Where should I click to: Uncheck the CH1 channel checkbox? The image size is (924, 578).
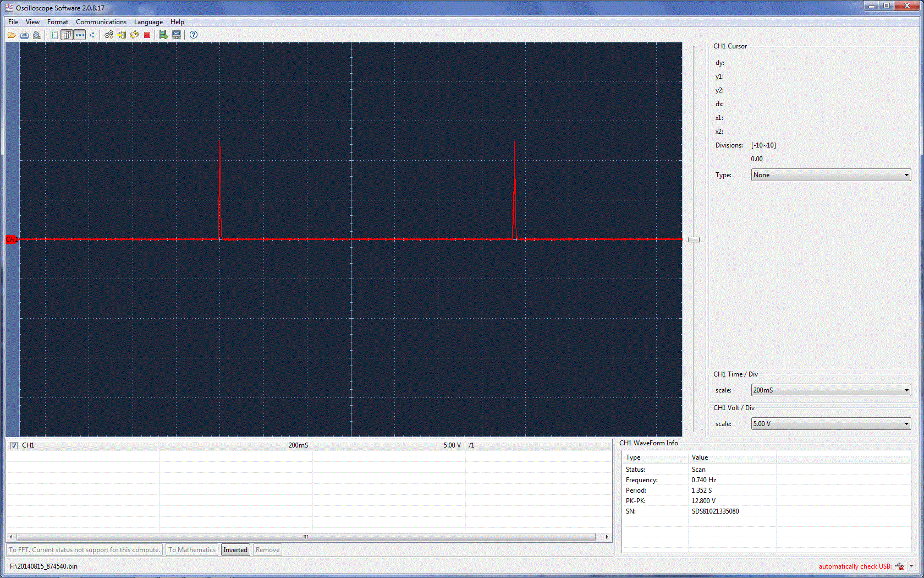coord(14,445)
